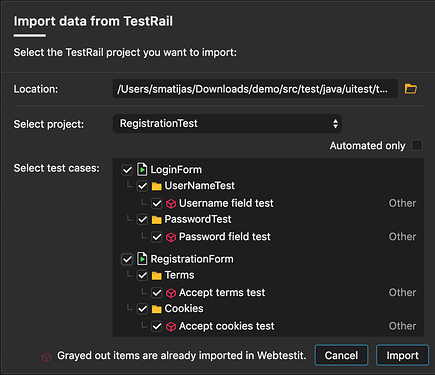
Task: Click the grayed cube icon in footer legend
Action: click(x=46, y=357)
